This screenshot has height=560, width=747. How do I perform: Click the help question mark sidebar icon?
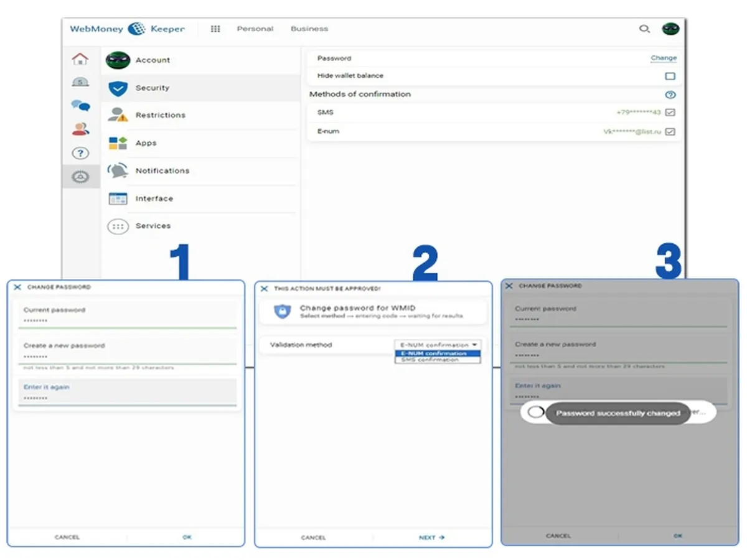(x=80, y=153)
